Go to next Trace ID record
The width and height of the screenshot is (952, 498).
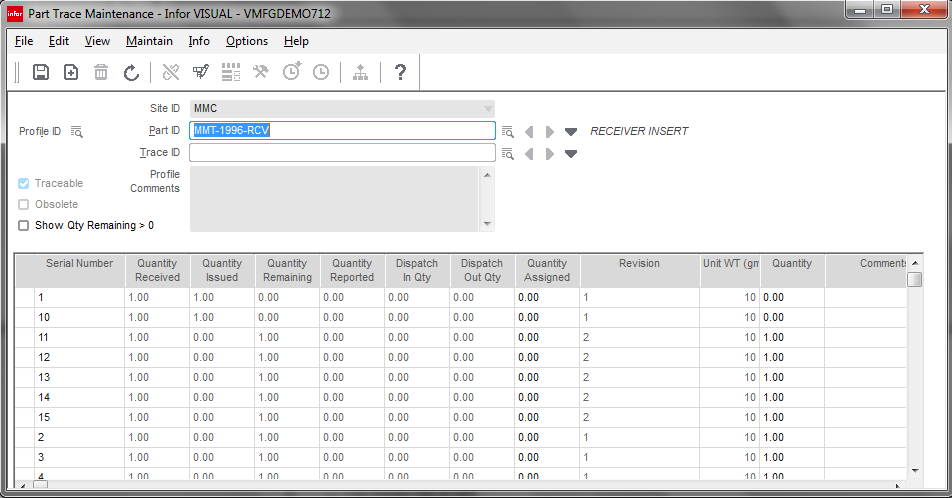coord(549,154)
